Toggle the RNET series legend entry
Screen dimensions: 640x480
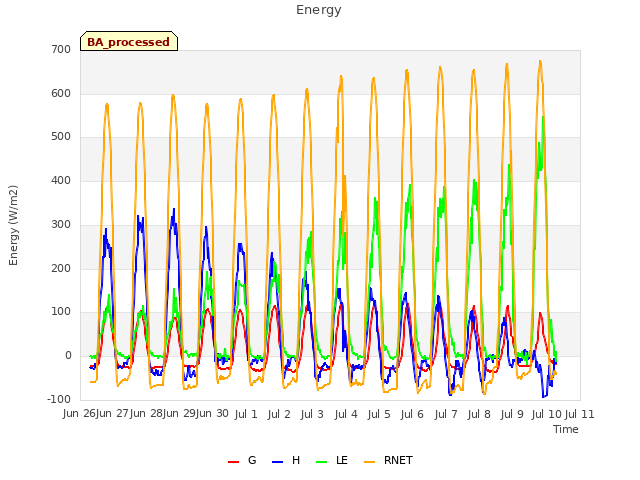(x=388, y=460)
